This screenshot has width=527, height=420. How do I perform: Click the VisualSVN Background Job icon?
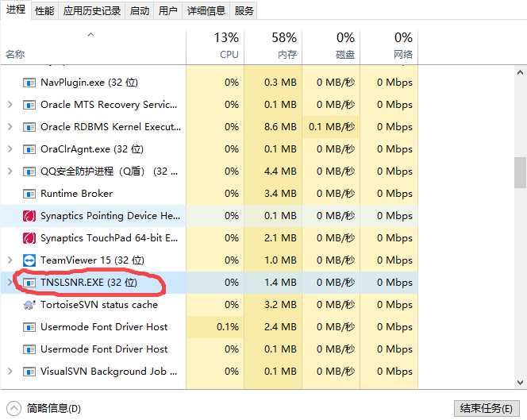(29, 372)
